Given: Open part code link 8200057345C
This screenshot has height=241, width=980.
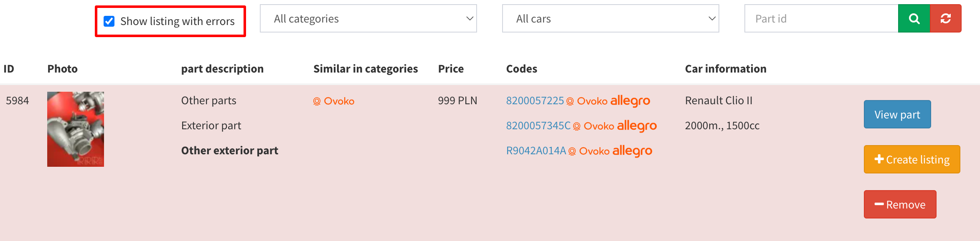Looking at the screenshot, I should [538, 126].
